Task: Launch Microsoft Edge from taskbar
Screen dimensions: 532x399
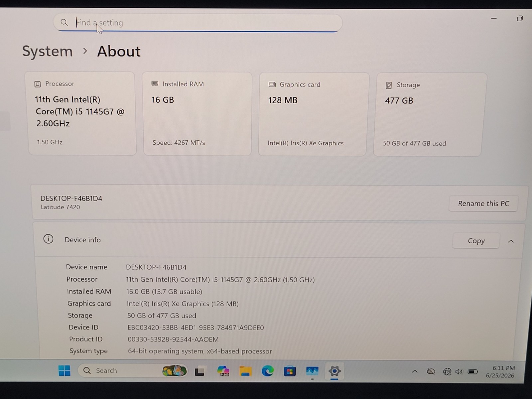Action: click(x=267, y=371)
